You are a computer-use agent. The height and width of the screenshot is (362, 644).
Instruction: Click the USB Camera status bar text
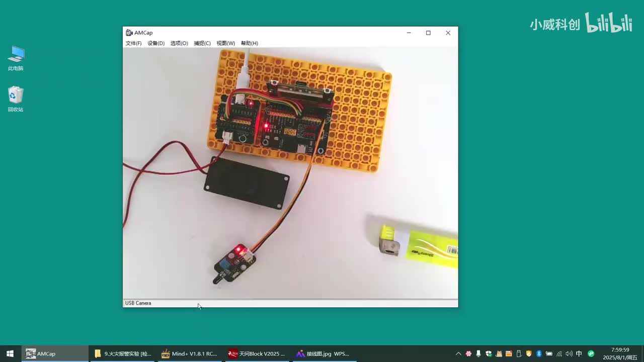pos(138,303)
